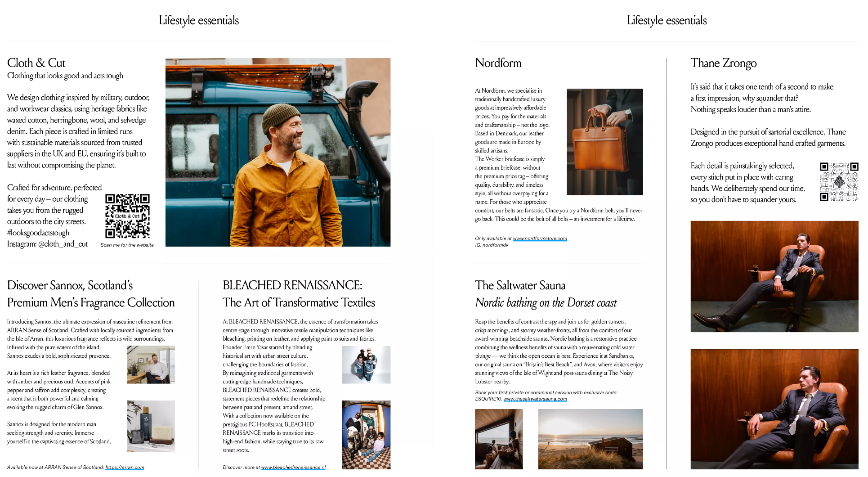
Task: Click 'Discover more at' text
Action: [241, 467]
